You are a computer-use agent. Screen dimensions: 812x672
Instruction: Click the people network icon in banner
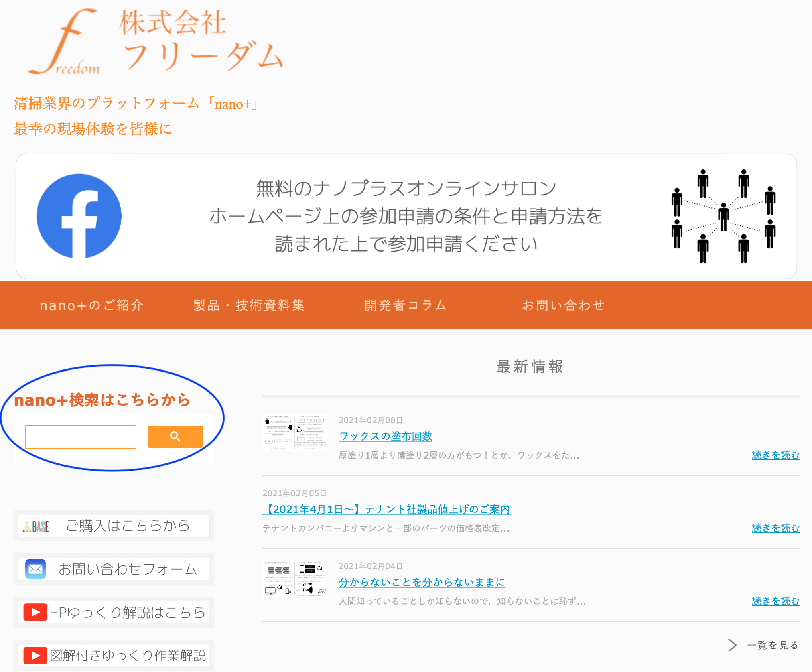point(723,216)
